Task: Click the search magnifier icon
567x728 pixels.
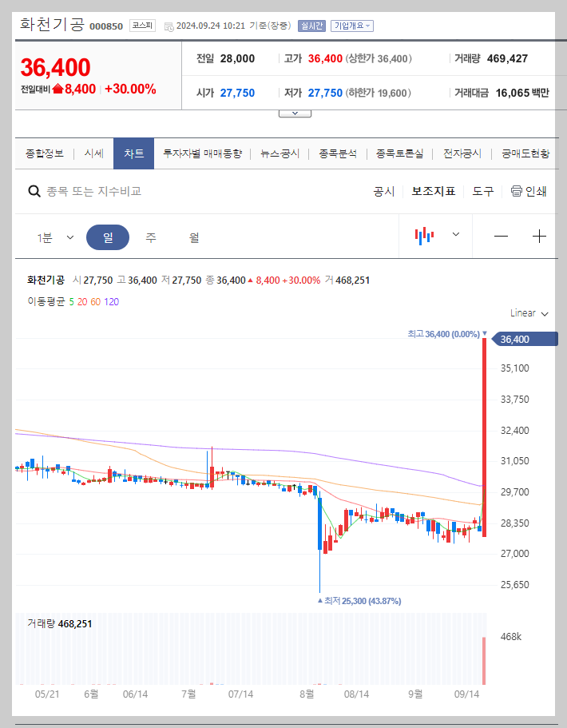Action: pyautogui.click(x=34, y=192)
